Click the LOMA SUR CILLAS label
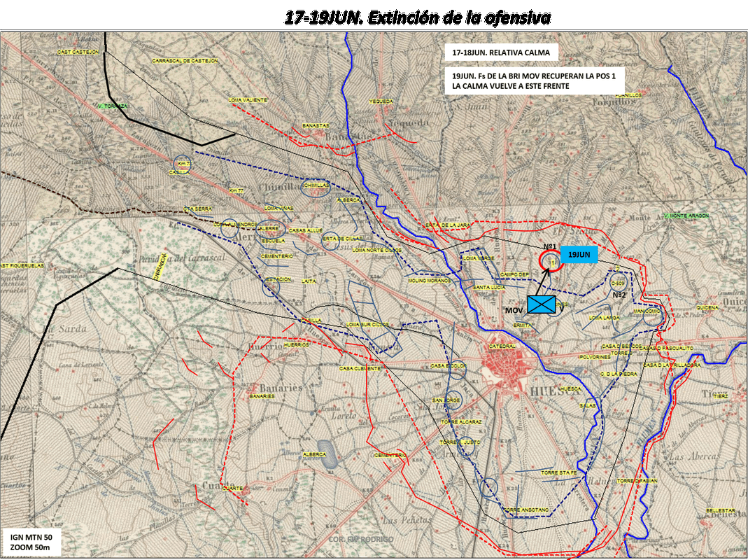This screenshot has height=560, width=748. [x=367, y=324]
